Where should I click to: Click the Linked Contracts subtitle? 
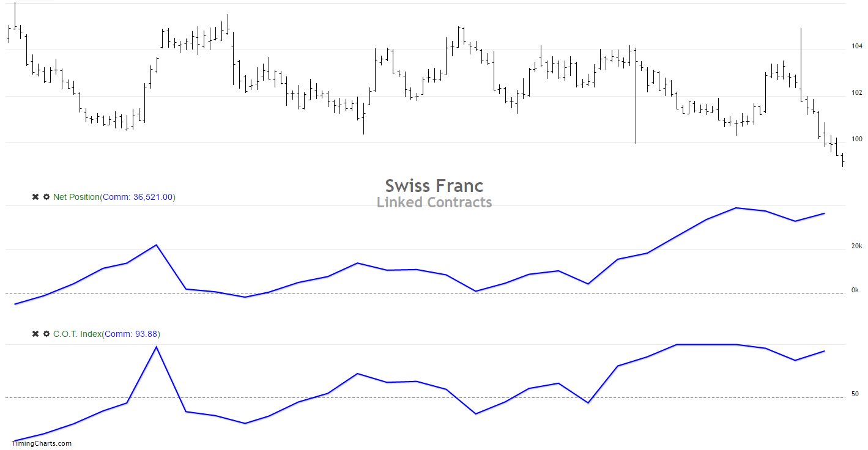tap(434, 202)
